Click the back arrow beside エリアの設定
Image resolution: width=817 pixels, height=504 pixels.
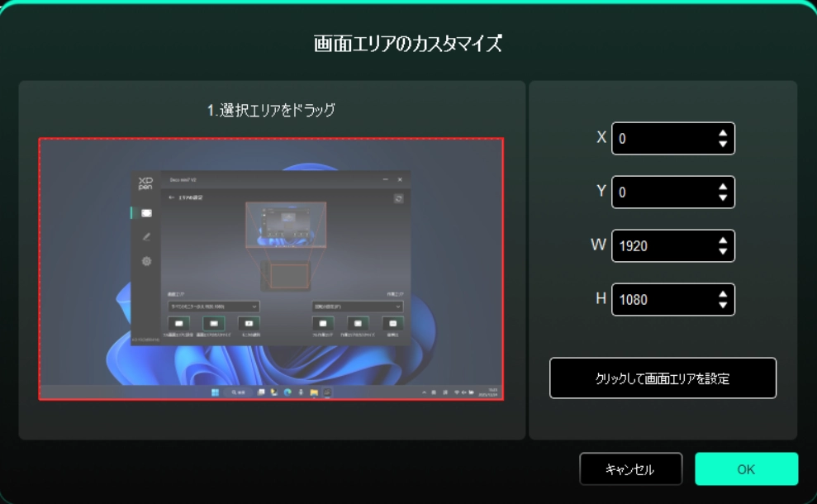[171, 197]
